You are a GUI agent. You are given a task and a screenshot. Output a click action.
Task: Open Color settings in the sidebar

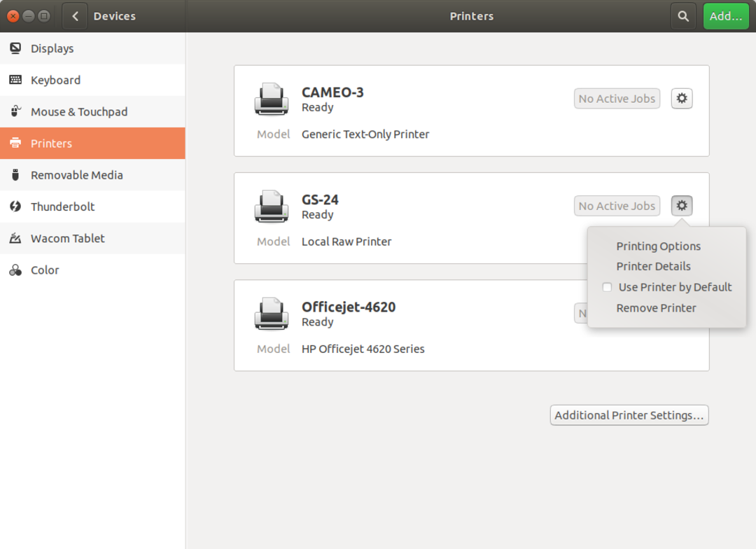(x=45, y=270)
